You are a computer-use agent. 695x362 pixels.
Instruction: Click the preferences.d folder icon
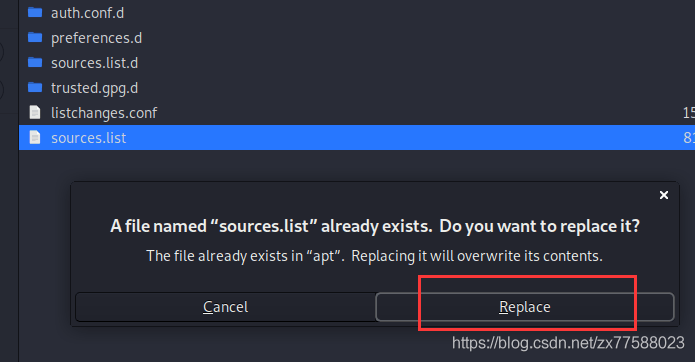[35, 38]
